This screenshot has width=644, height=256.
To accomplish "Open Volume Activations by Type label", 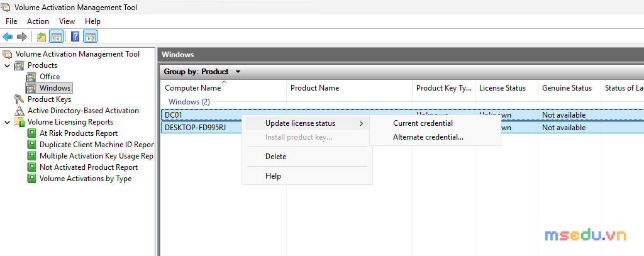I will [x=86, y=179].
